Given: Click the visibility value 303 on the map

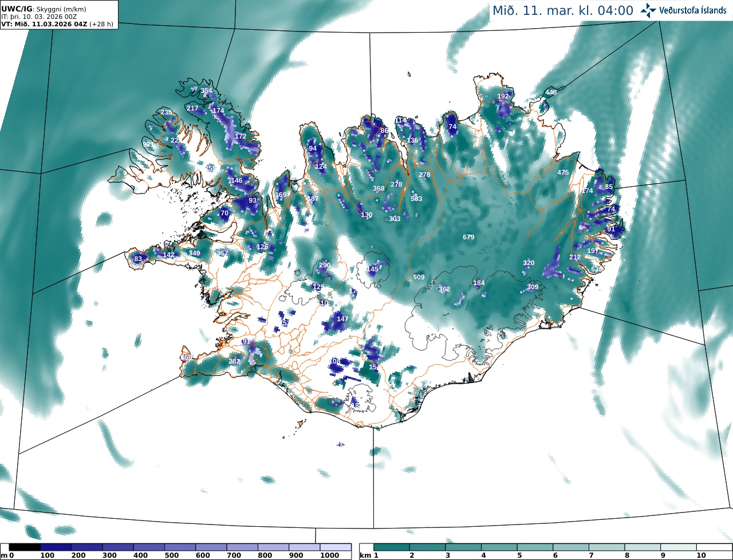Looking at the screenshot, I should [x=395, y=219].
